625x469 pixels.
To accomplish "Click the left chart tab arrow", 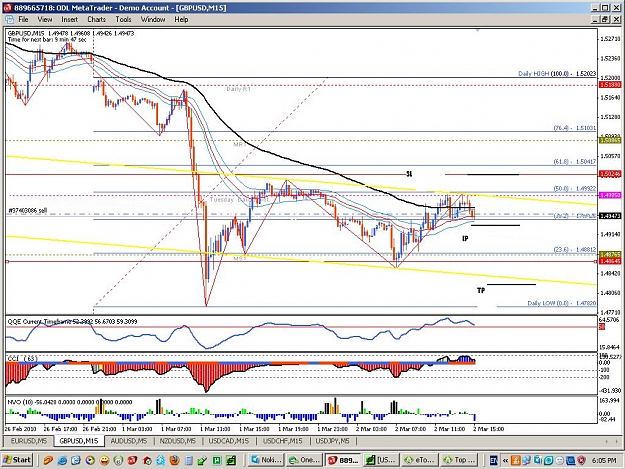I will click(607, 441).
